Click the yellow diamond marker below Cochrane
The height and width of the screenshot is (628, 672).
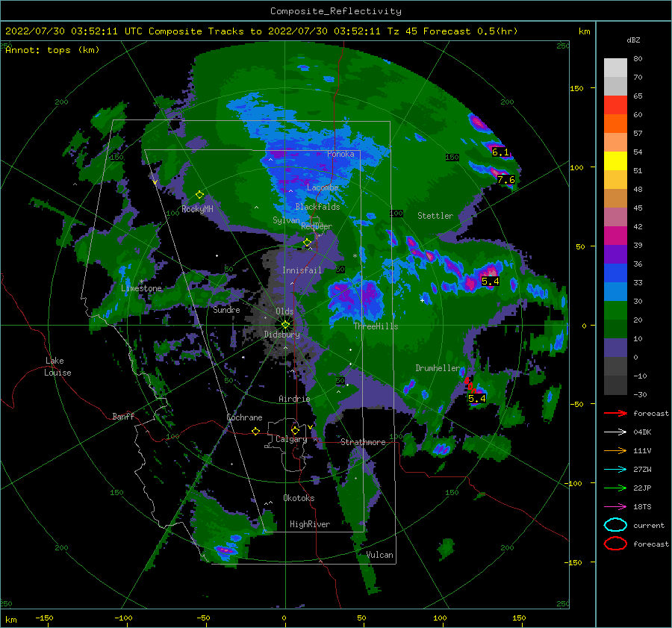pyautogui.click(x=255, y=431)
